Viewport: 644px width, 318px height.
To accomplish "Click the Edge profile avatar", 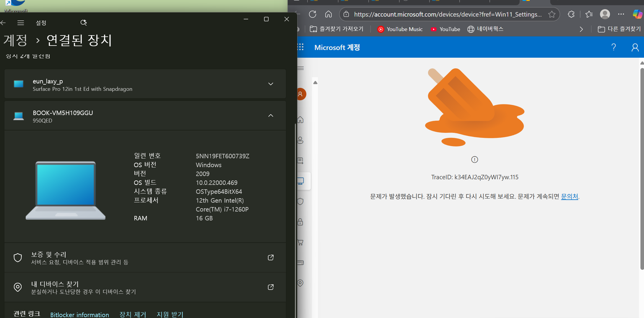I will pyautogui.click(x=605, y=14).
